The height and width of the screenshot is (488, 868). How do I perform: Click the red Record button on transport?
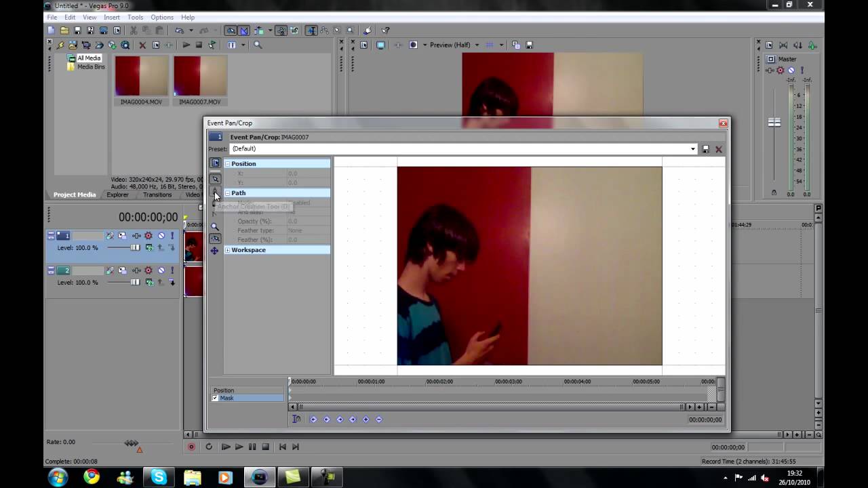(x=191, y=447)
